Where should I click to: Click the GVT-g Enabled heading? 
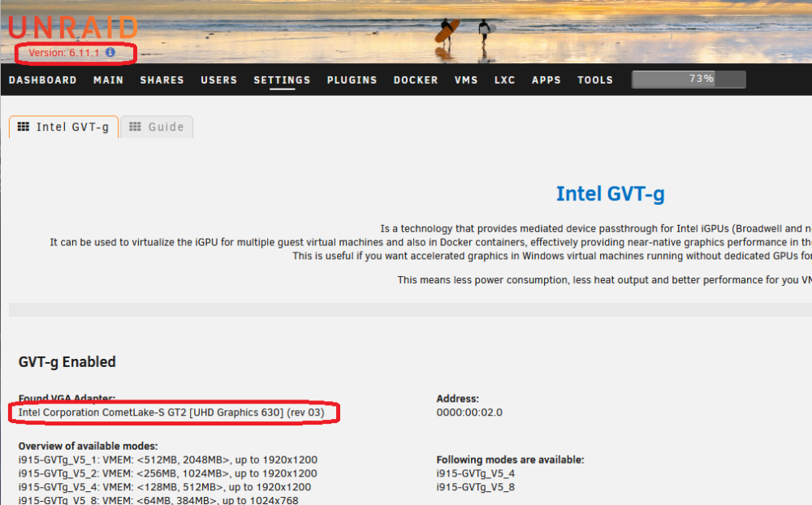[67, 361]
